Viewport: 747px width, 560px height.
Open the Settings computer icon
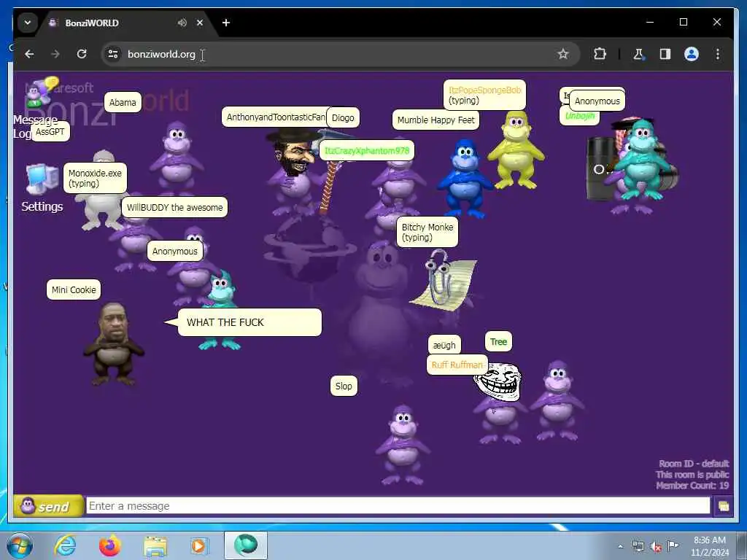click(42, 179)
